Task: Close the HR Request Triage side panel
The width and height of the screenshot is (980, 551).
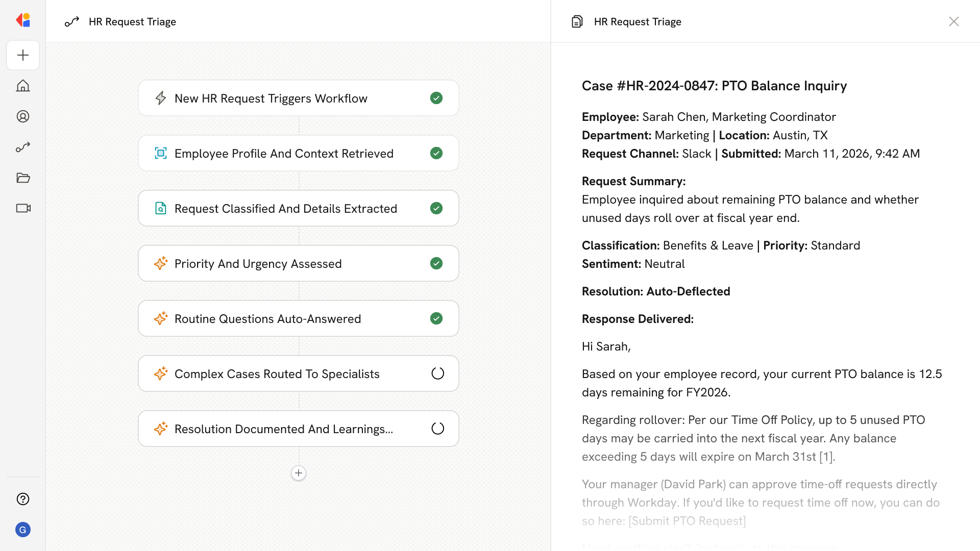Action: pos(953,21)
